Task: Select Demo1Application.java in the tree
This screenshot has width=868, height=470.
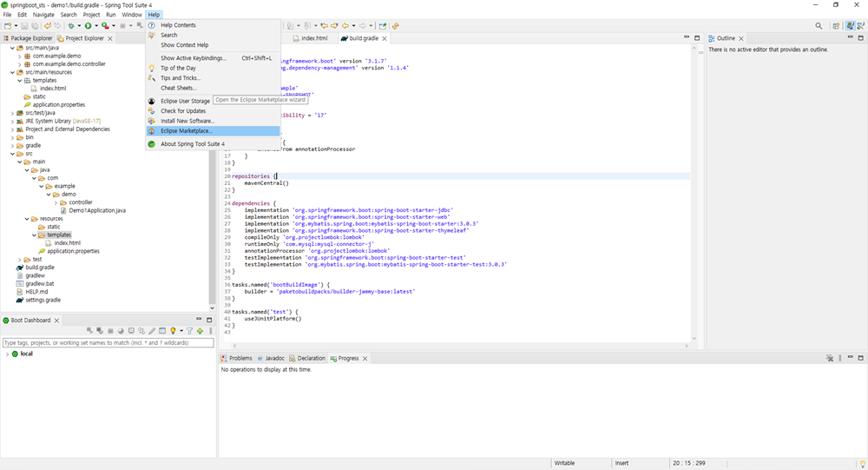Action: click(x=93, y=210)
